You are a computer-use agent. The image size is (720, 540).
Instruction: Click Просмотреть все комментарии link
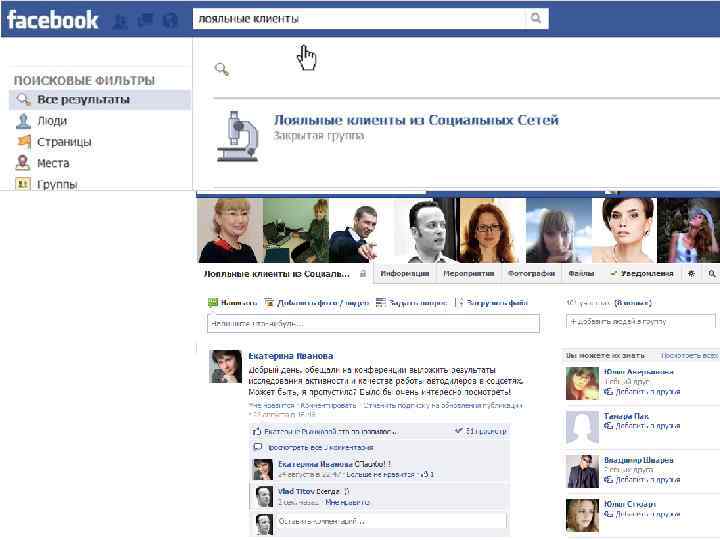click(320, 447)
